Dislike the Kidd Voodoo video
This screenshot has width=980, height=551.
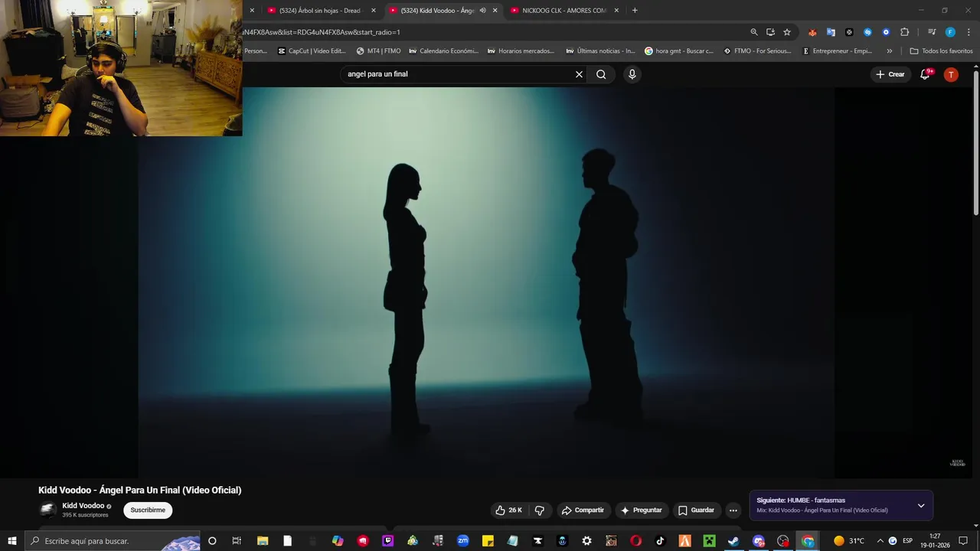pos(540,510)
